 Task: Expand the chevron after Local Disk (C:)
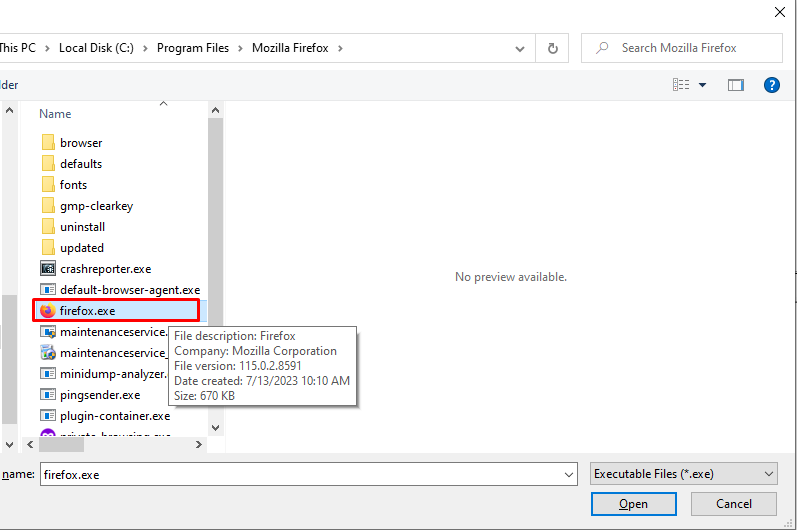pos(145,48)
